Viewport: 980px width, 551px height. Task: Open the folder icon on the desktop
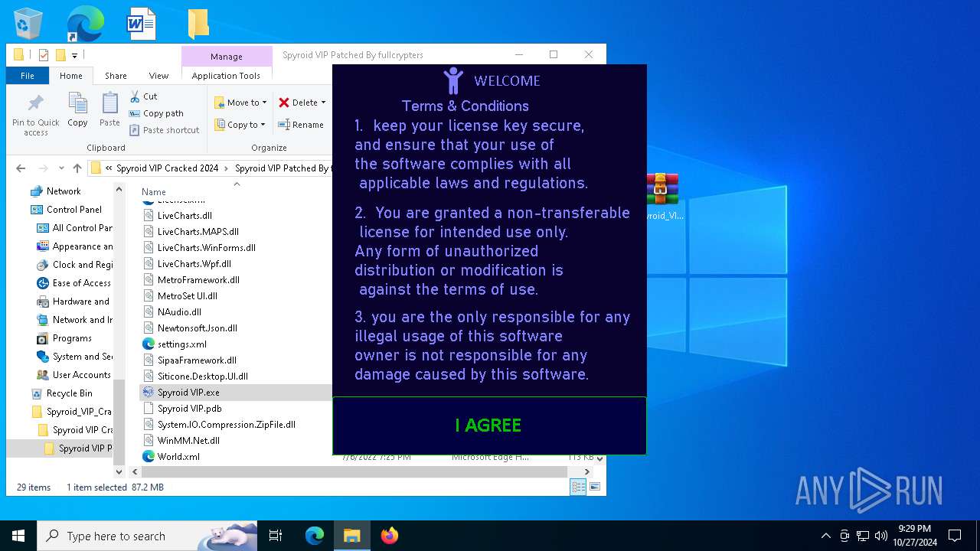[198, 24]
